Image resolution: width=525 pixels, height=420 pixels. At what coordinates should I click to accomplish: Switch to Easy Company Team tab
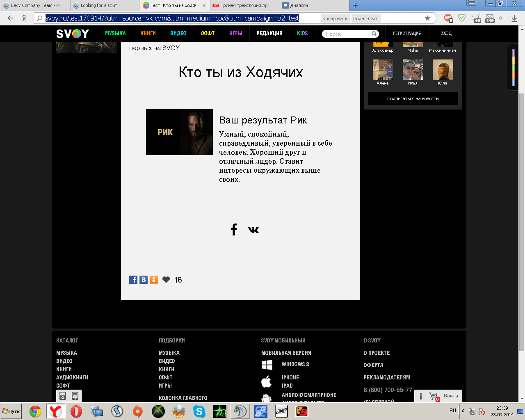[35, 5]
